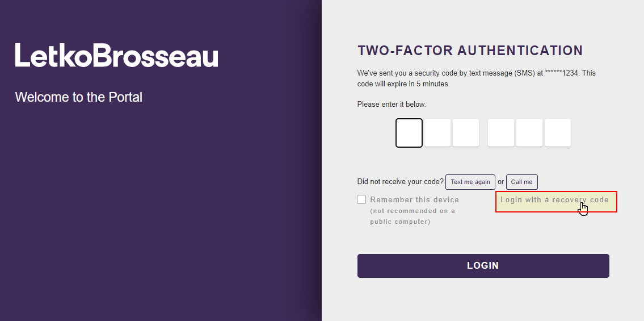Select the third security code digit box
Screen dimensions: 644x321
coord(466,133)
